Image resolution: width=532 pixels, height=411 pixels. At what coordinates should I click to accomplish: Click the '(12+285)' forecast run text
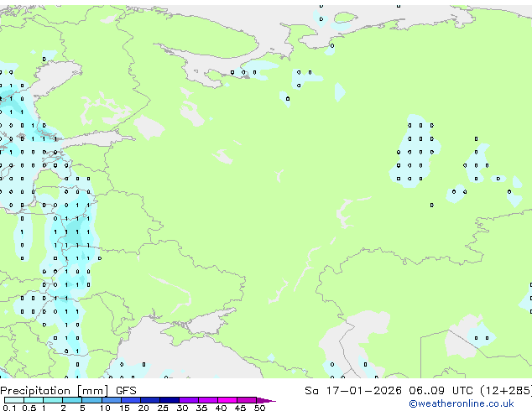(x=507, y=391)
